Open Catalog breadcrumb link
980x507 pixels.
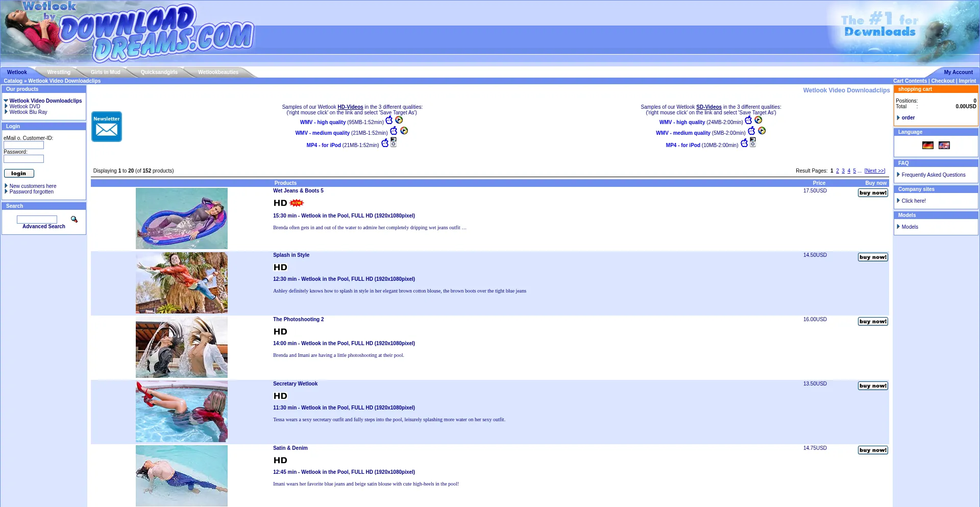[13, 81]
